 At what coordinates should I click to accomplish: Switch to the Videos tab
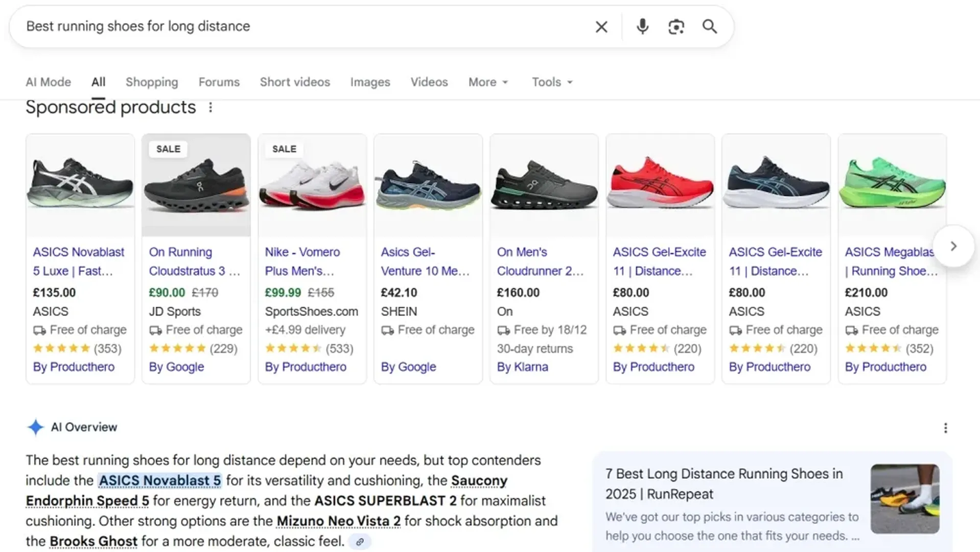pos(429,82)
